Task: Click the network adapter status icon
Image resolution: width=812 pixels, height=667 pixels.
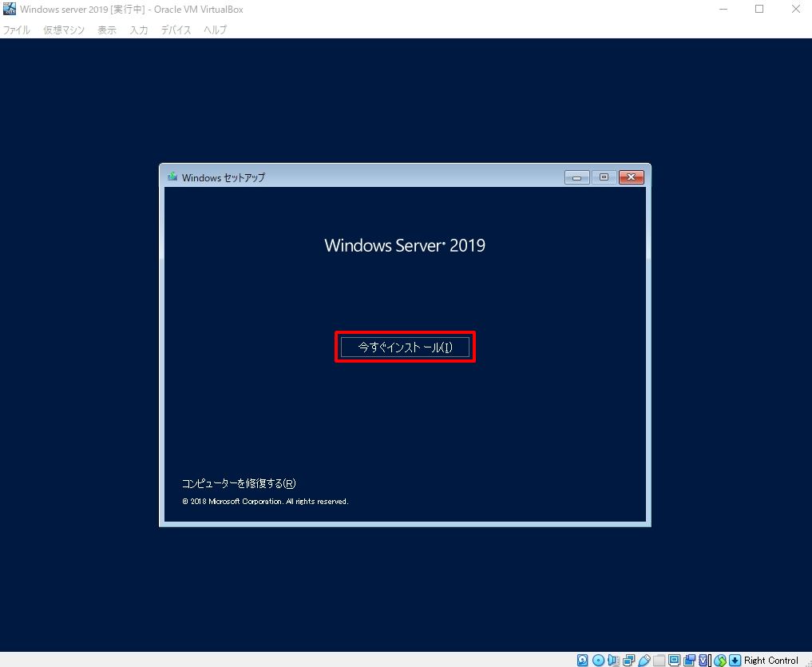Action: 628,661
